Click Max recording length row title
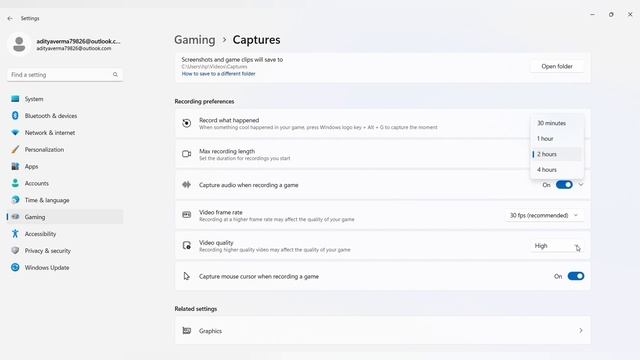640x360 pixels. 227,151
